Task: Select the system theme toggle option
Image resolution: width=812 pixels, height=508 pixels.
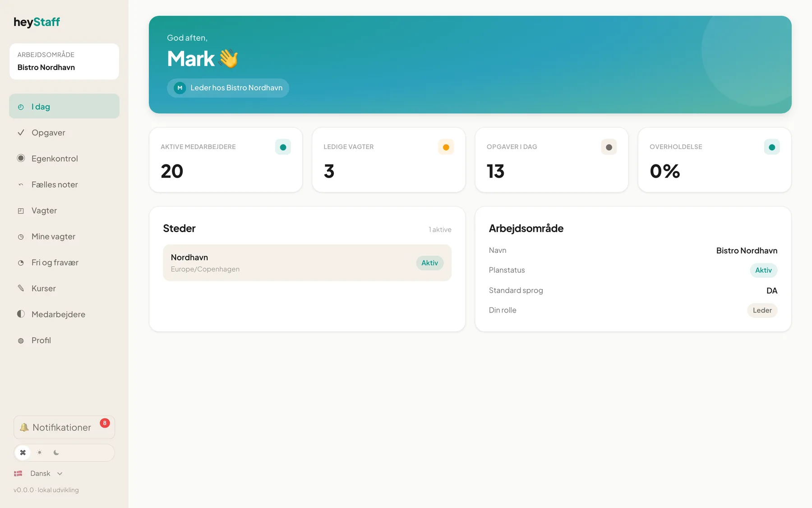Action: (23, 452)
